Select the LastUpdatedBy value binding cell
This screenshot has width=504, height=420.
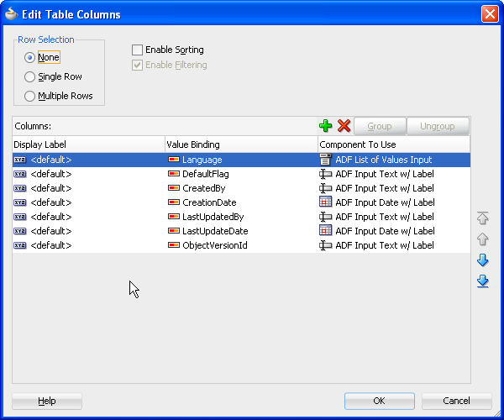pos(241,217)
